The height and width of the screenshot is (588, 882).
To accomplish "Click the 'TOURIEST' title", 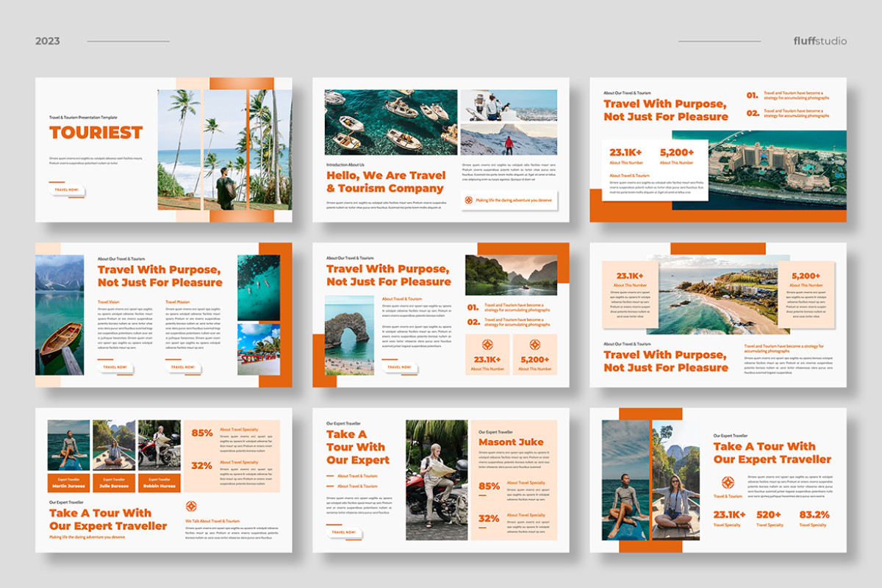I will pos(96,133).
